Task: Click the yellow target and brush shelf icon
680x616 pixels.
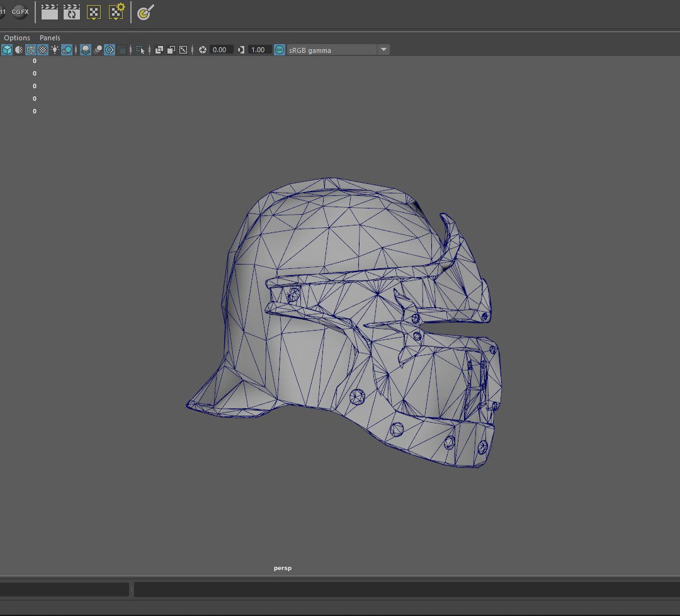Action: pyautogui.click(x=145, y=12)
